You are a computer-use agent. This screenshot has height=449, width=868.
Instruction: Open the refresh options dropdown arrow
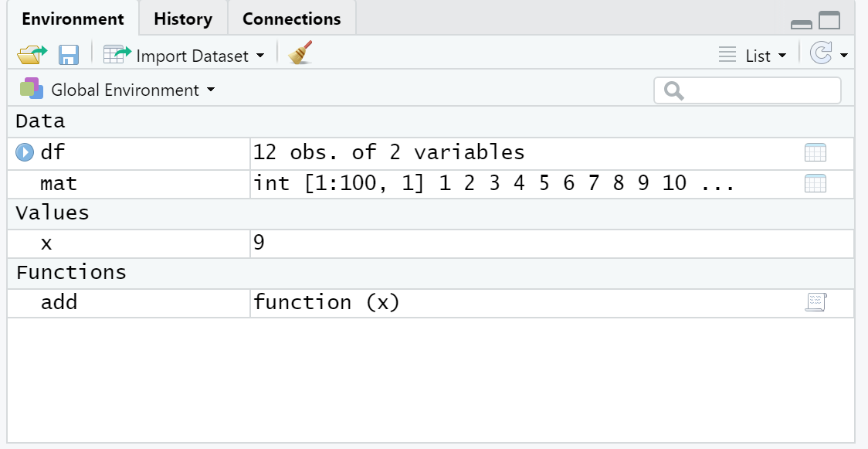click(844, 56)
